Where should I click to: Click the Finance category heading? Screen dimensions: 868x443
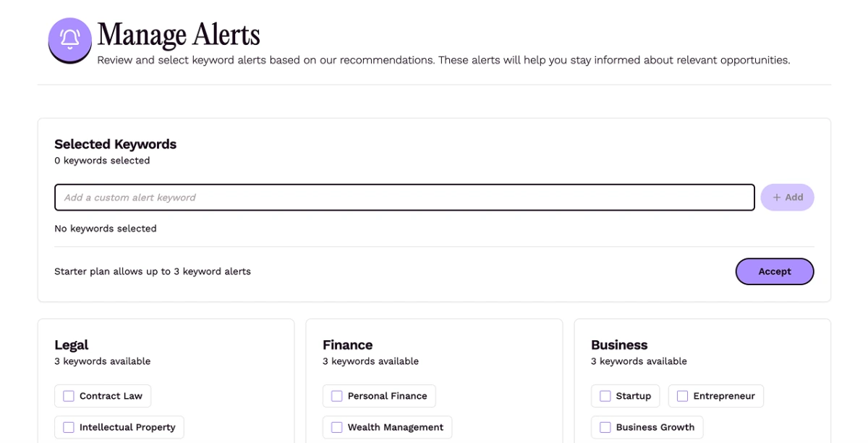click(x=347, y=345)
